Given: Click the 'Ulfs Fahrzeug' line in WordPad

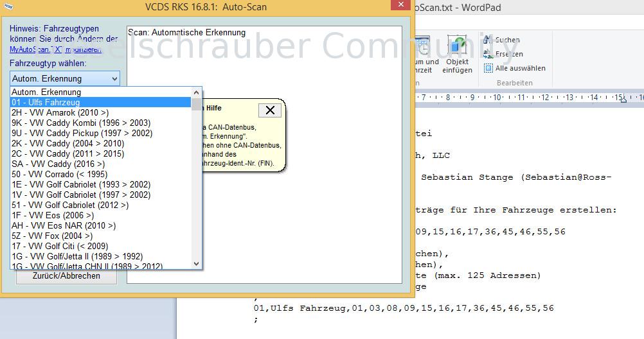Looking at the screenshot, I should click(404, 308).
